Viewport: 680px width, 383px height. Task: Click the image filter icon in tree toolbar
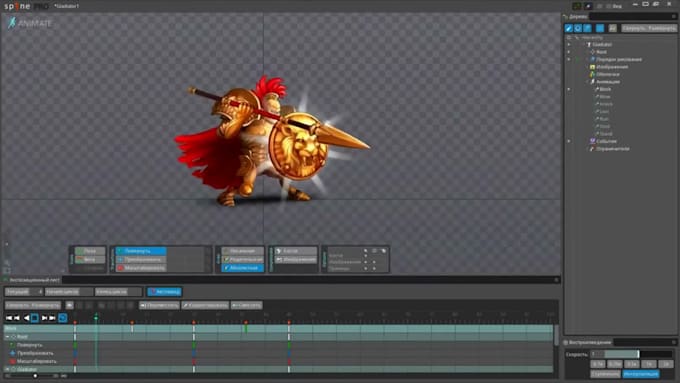click(x=612, y=28)
